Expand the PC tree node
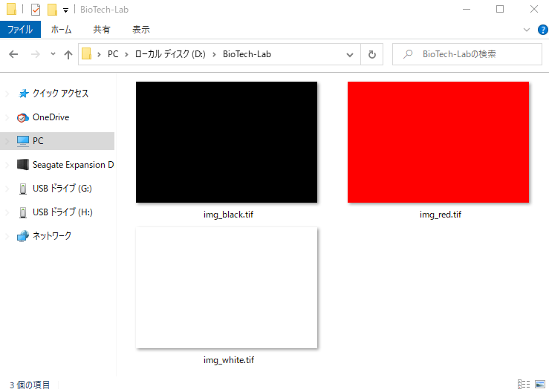 click(x=7, y=141)
